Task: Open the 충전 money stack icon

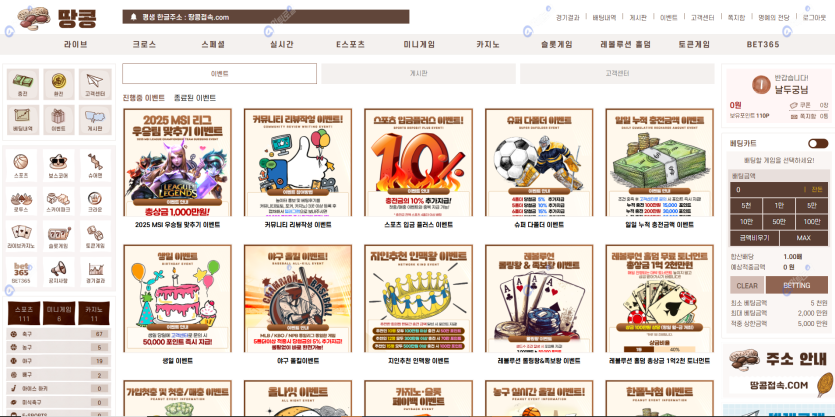Action: (x=22, y=84)
